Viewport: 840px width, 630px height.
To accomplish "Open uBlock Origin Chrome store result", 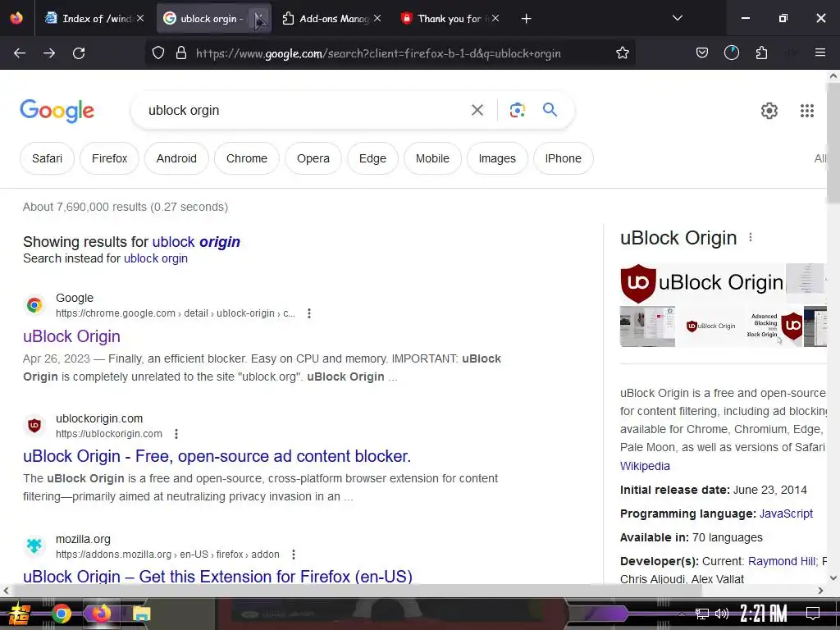I will [x=72, y=336].
